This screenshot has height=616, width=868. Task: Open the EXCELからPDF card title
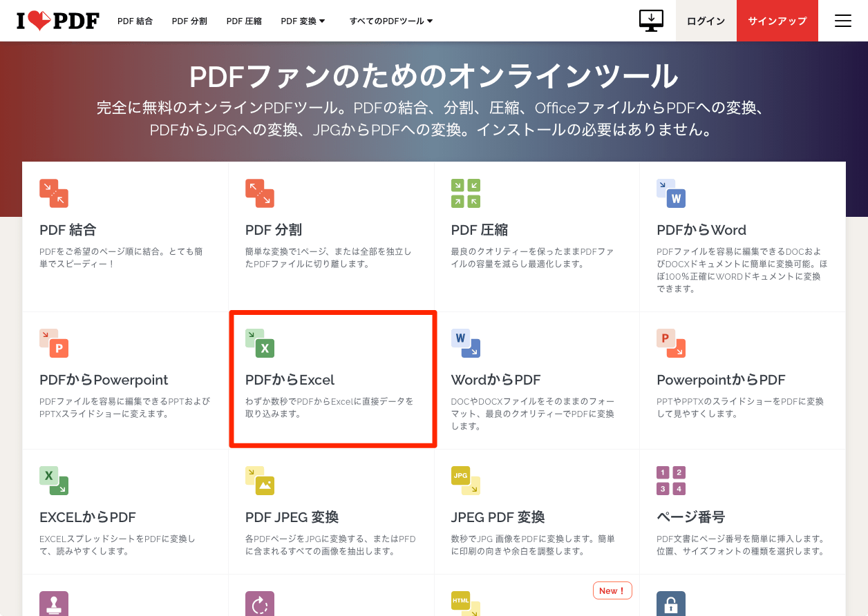point(88,517)
